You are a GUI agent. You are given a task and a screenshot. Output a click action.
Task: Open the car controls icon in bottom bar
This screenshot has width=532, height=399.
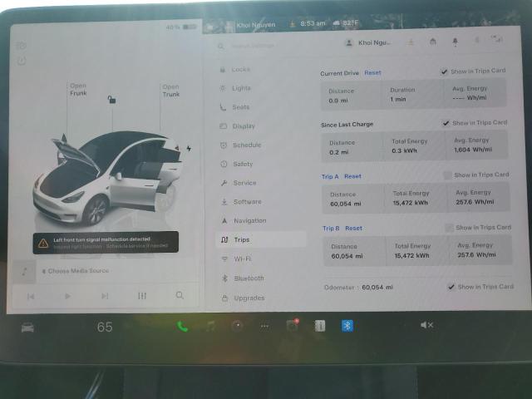(x=27, y=328)
